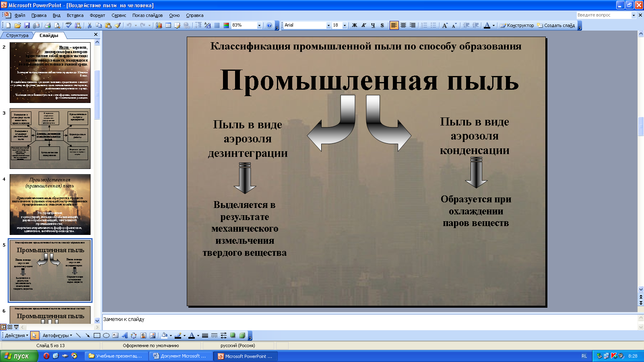Toggle bold formatting (Ж)
The image size is (644, 362).
tap(355, 25)
